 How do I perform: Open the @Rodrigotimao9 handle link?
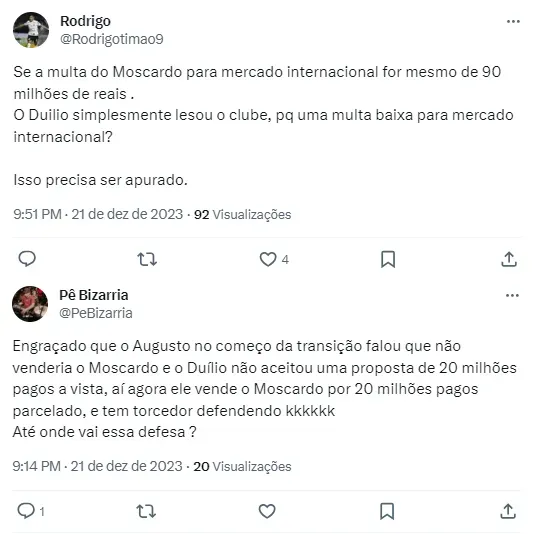click(112, 39)
